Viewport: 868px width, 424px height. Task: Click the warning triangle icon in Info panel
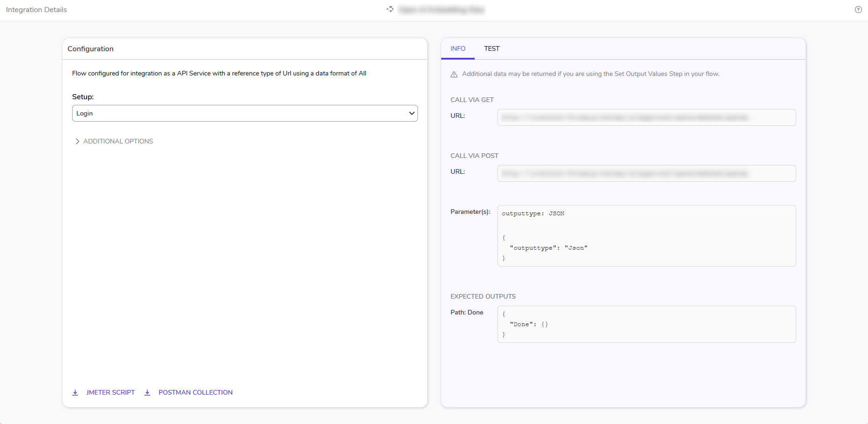pos(454,74)
